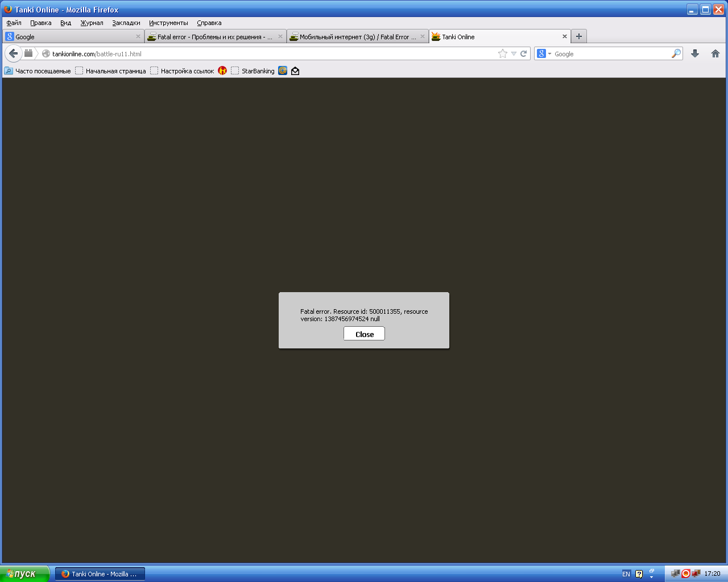This screenshot has height=582, width=728.
Task: Minimize the Firefox window
Action: tap(692, 10)
